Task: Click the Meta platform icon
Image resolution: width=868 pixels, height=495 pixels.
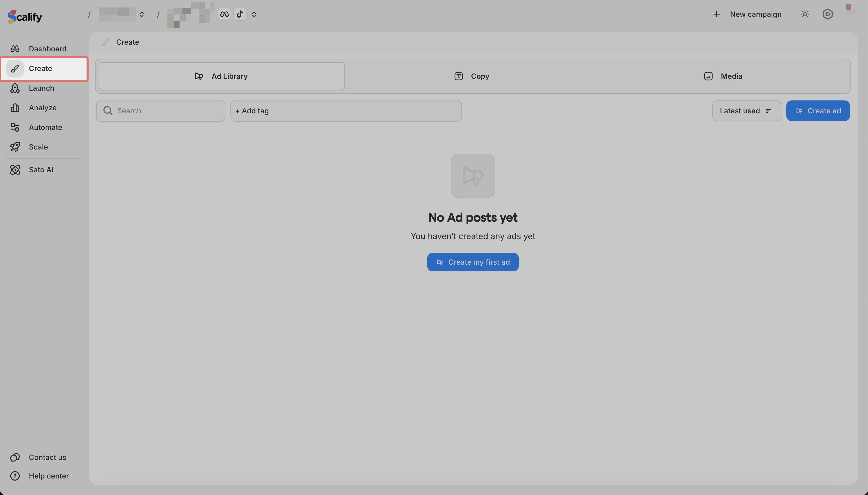Action: 224,14
